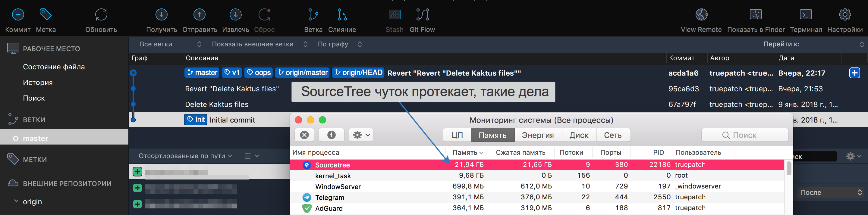868x215 pixels.
Task: Click the Stash toolbar icon
Action: [x=395, y=14]
